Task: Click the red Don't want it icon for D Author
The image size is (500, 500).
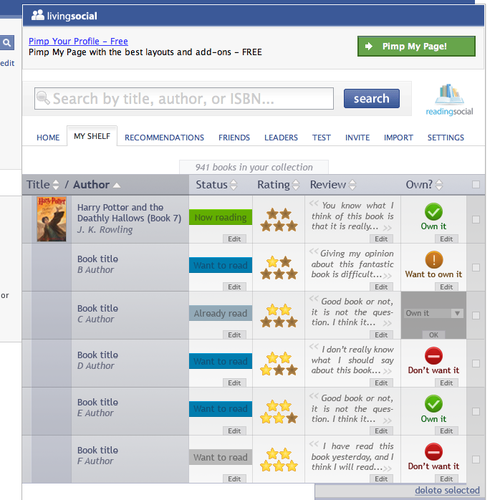Action: click(x=434, y=355)
